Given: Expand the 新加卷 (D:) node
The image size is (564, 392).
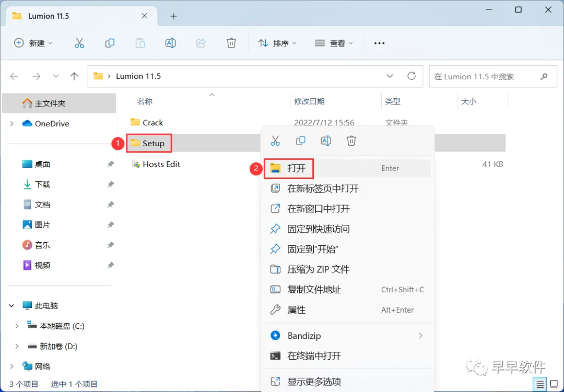Looking at the screenshot, I should (x=17, y=346).
